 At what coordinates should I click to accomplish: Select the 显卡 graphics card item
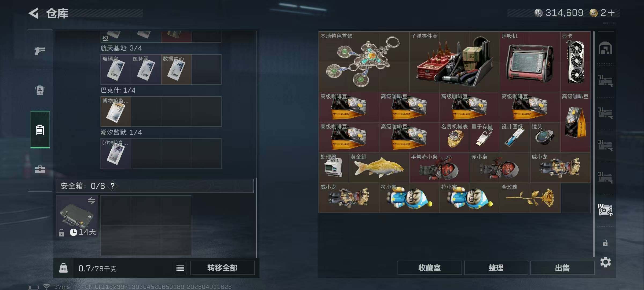pos(575,62)
